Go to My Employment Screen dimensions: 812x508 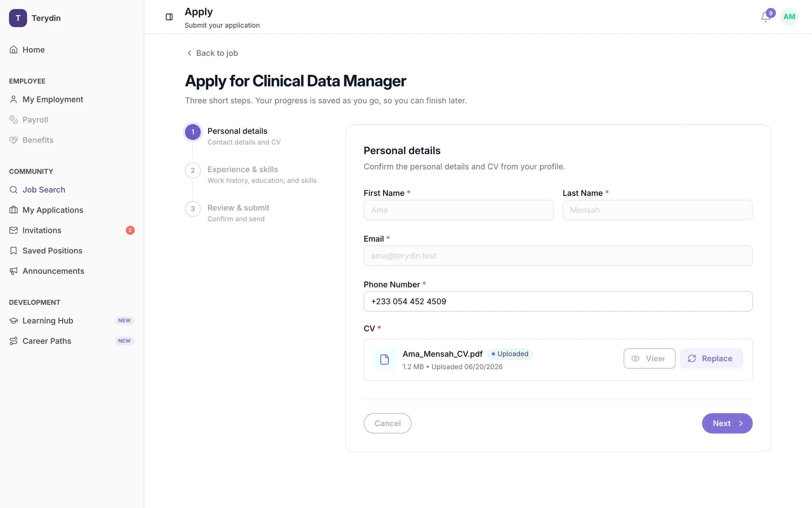point(72,99)
